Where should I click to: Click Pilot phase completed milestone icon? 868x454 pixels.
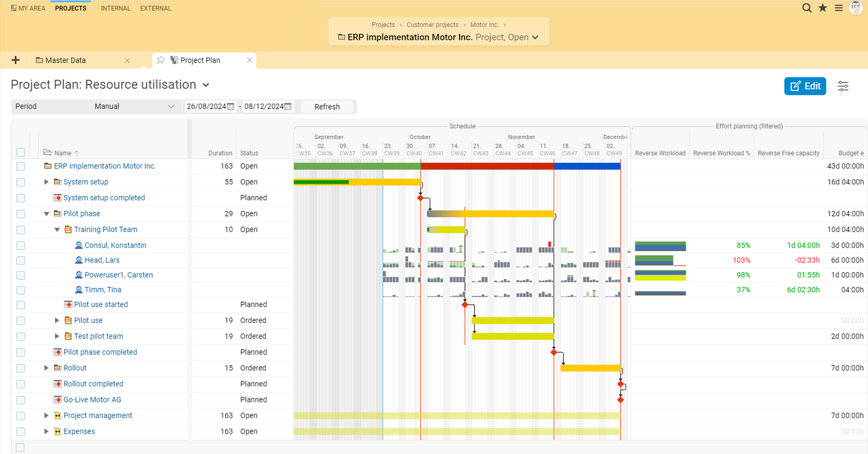58,352
